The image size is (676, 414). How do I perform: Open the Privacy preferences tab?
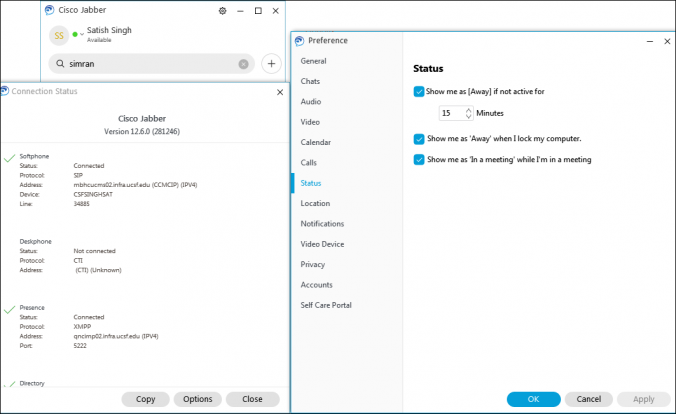click(x=313, y=264)
